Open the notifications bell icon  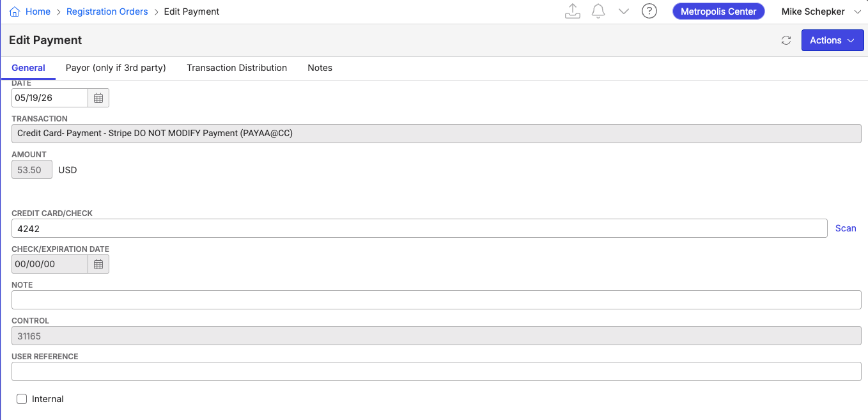tap(598, 12)
